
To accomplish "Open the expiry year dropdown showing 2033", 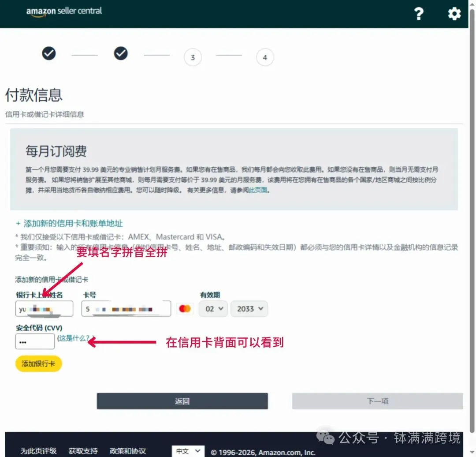I will pyautogui.click(x=249, y=309).
